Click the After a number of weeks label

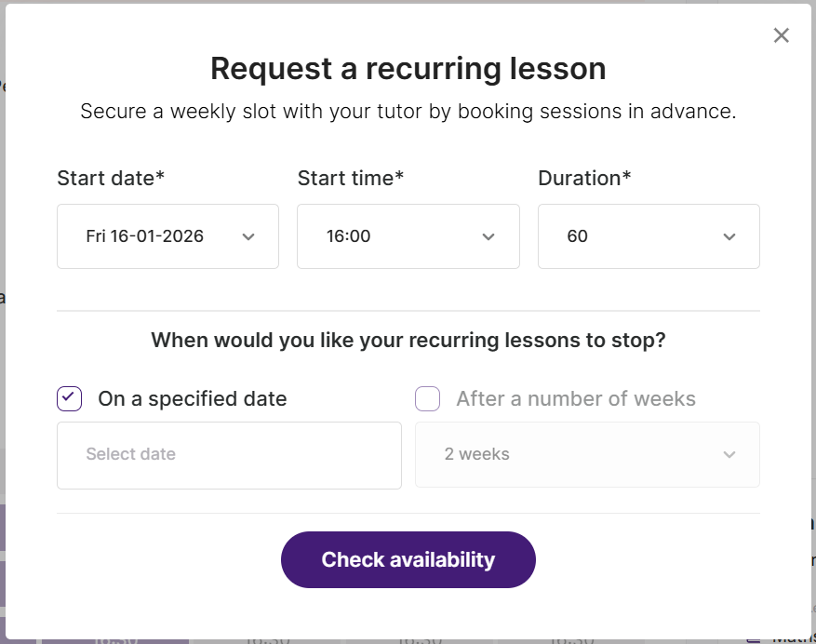576,399
